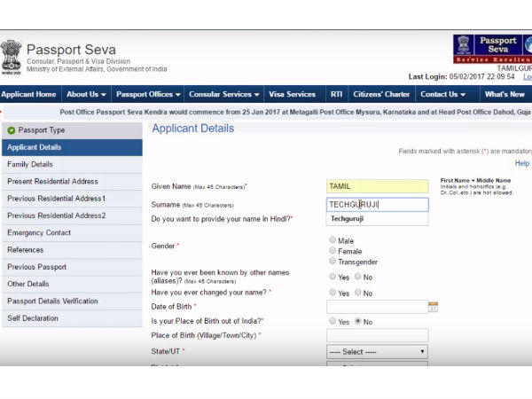This screenshot has width=532, height=399.
Task: Open the RTI menu item
Action: (x=336, y=94)
